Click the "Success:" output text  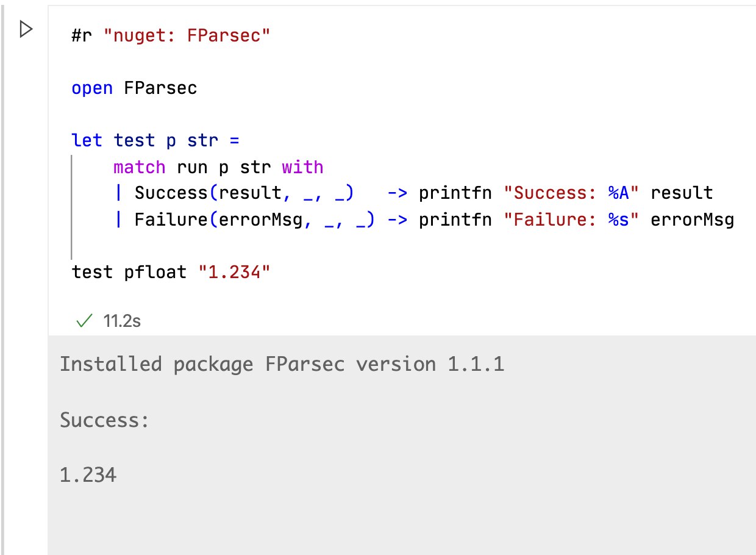105,420
